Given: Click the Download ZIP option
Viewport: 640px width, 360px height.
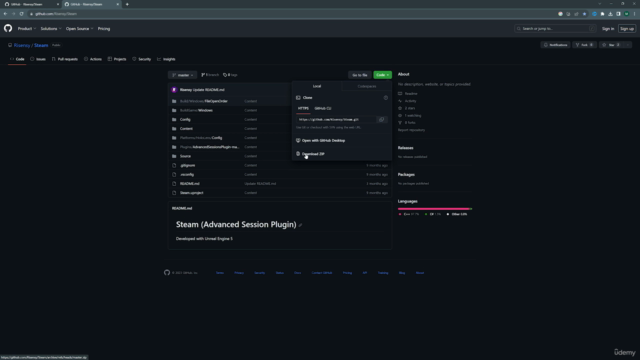Looking at the screenshot, I should point(313,154).
